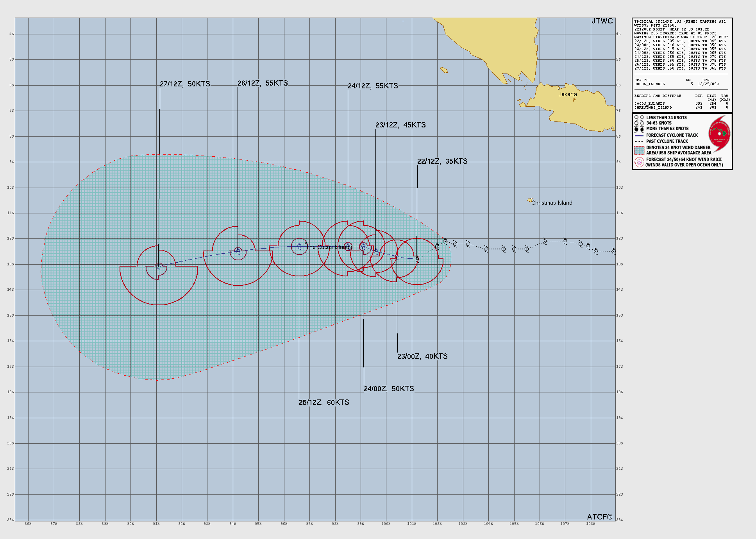756x539 pixels.
Task: Click the 34-knot wind danger area legend swatch
Action: click(639, 150)
